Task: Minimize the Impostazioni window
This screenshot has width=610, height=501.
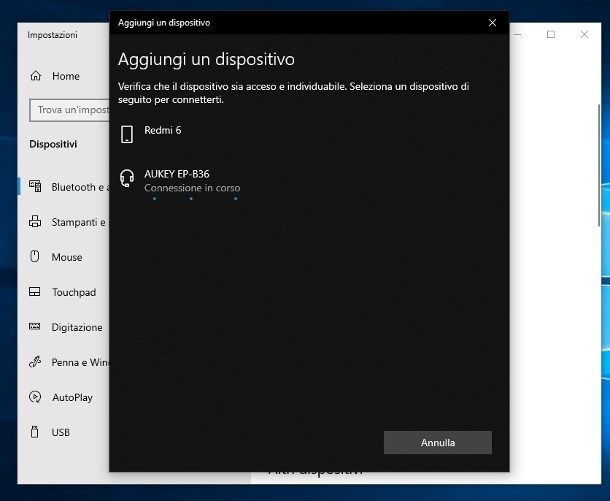Action: [517, 35]
